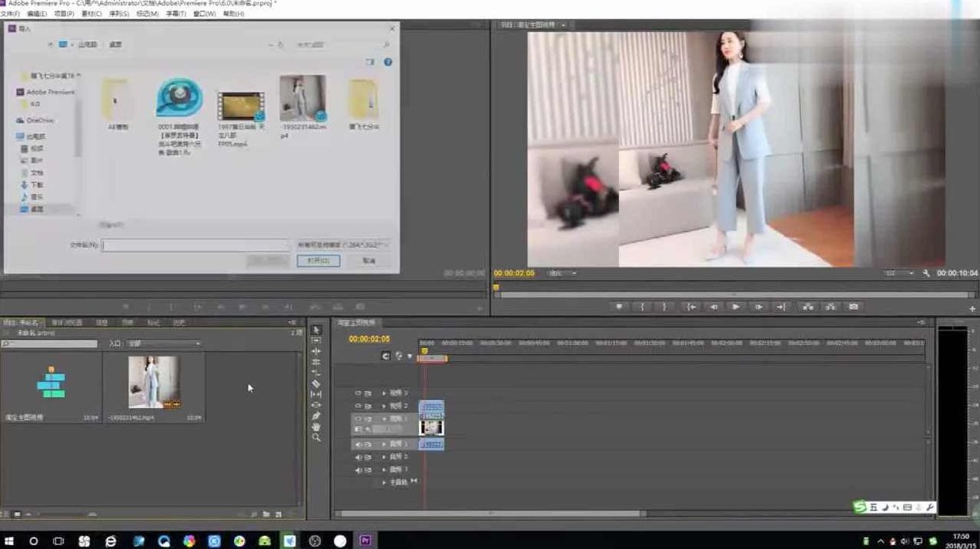Open the 文件(F) menu

11,14
